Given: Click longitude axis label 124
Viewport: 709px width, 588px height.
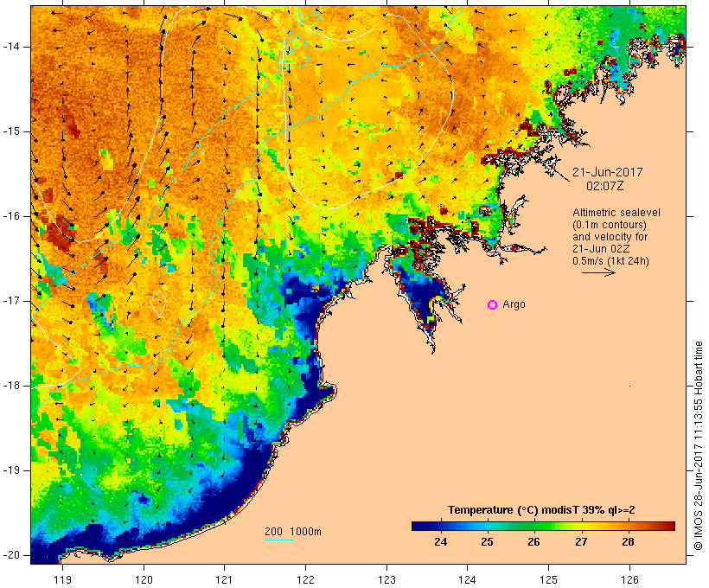Looking at the screenshot, I should coord(467,580).
